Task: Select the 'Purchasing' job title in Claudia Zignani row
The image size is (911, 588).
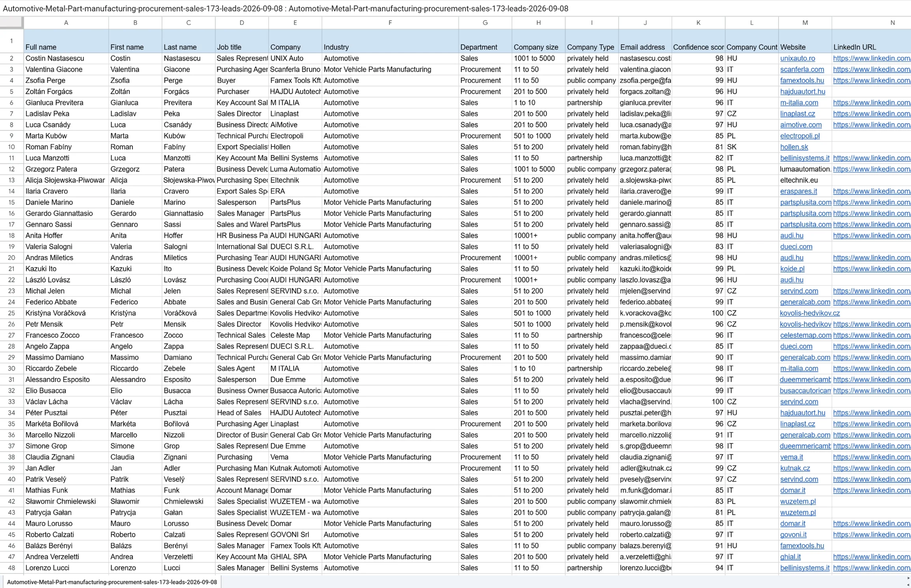Action: coord(242,457)
